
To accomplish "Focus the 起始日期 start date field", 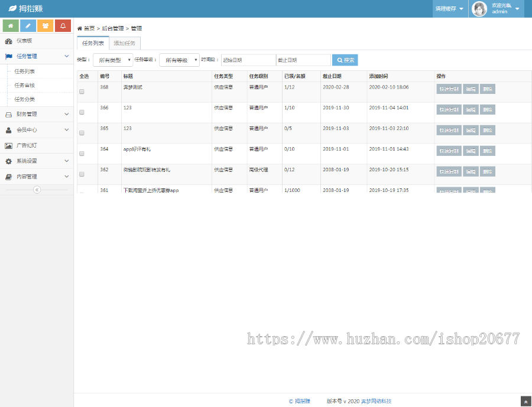I will tap(248, 60).
